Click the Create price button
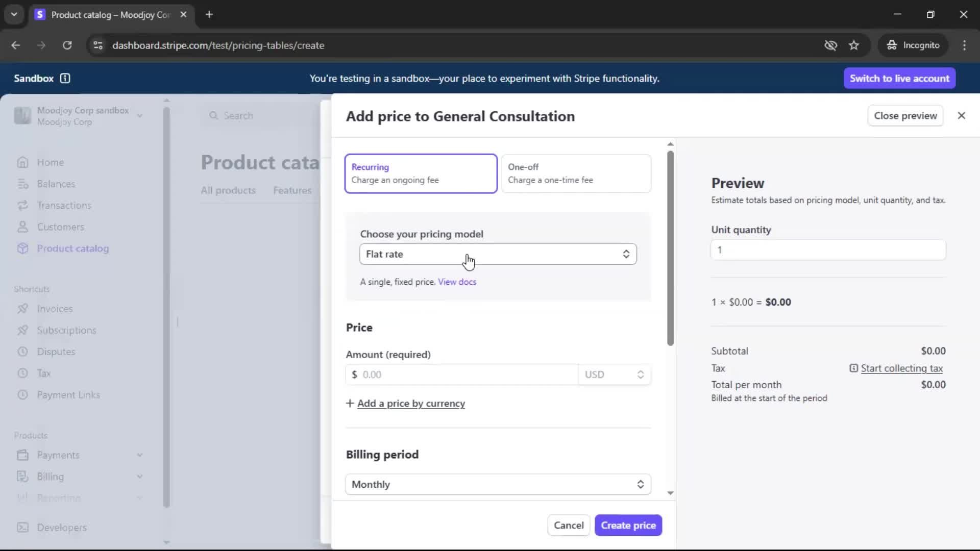Image resolution: width=980 pixels, height=551 pixels. (x=628, y=525)
